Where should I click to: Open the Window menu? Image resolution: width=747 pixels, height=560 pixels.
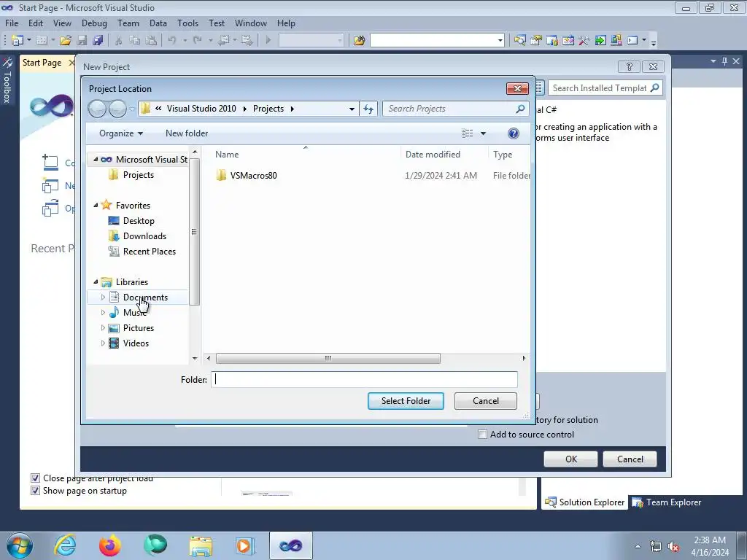(x=251, y=23)
